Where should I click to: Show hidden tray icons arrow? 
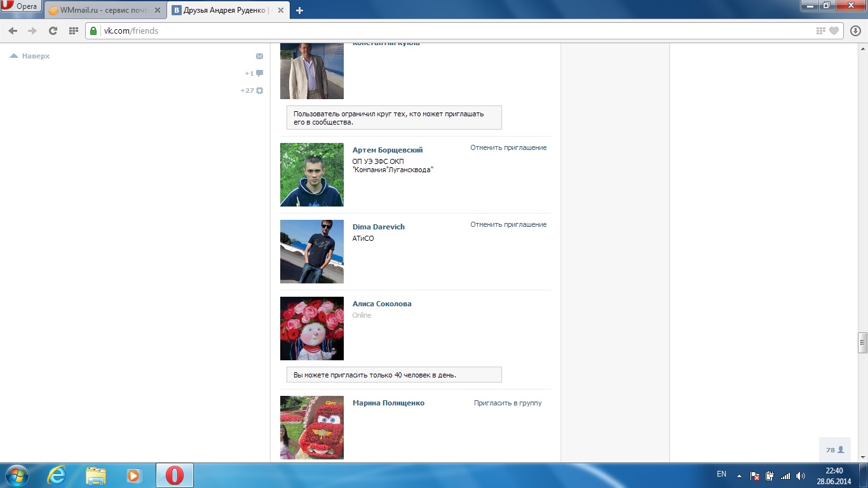click(739, 475)
